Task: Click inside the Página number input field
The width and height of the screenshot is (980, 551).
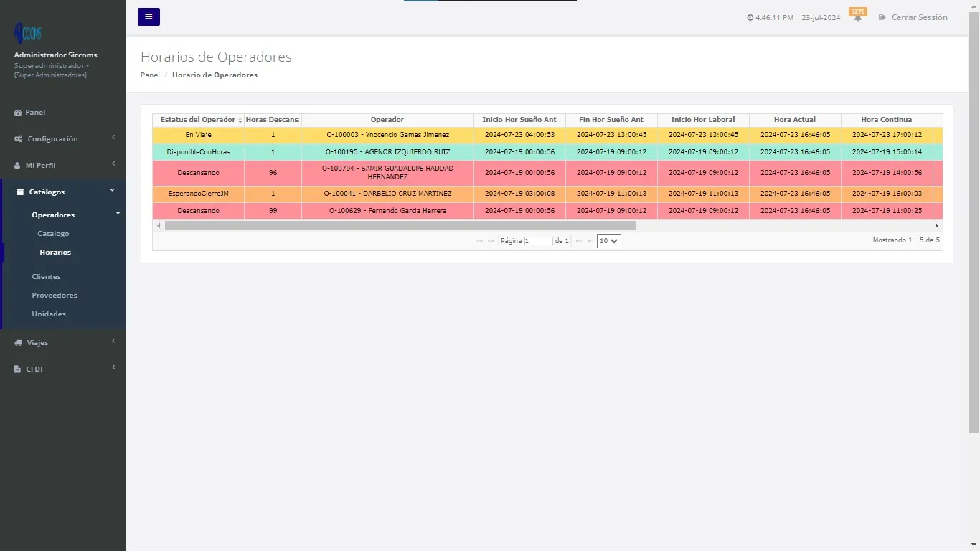Action: (540, 240)
